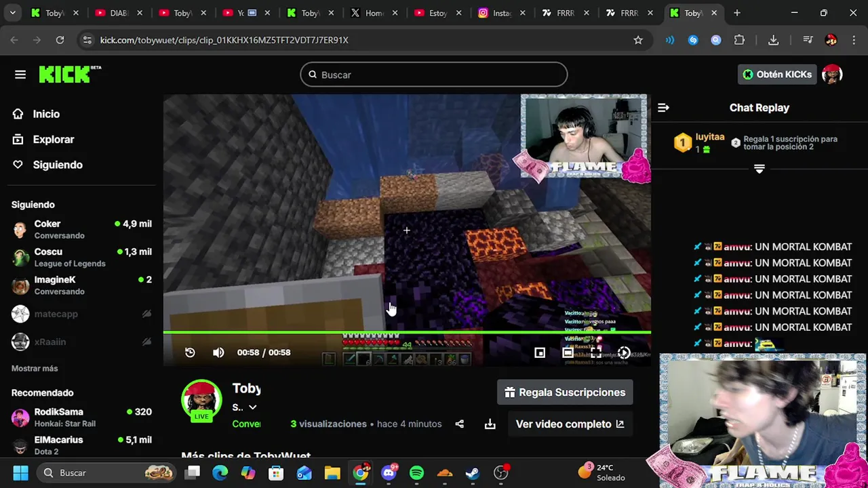Open the weather widget 24°C Soleado
This screenshot has height=488, width=868.
[601, 472]
